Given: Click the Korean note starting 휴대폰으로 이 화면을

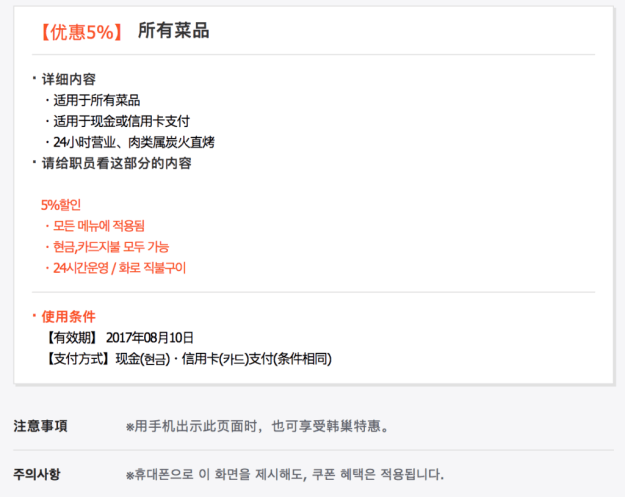Looking at the screenshot, I should click(x=285, y=475).
